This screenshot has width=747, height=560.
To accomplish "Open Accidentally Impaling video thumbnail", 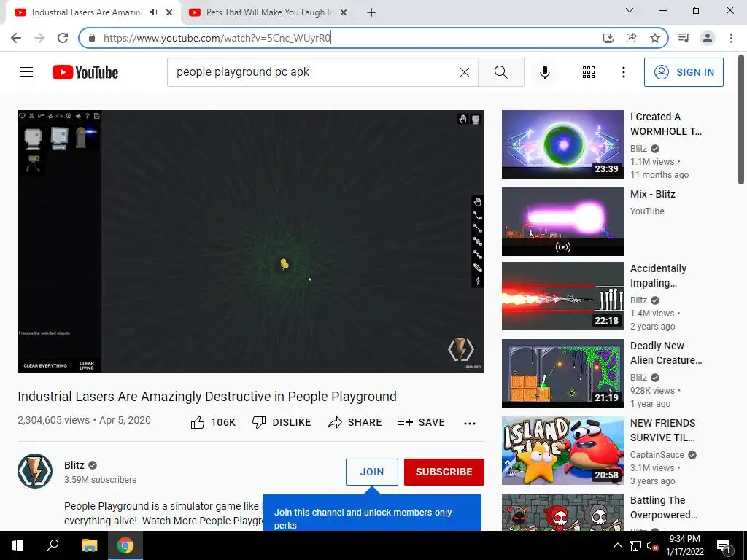I will point(562,296).
